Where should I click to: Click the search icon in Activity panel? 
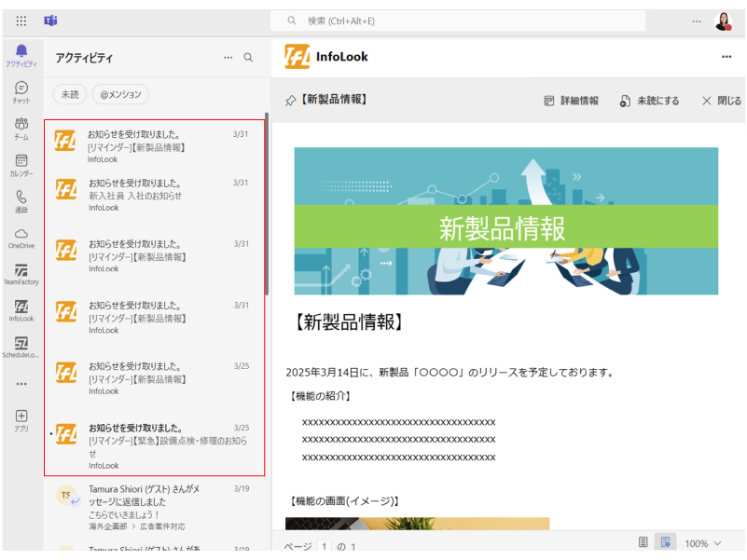point(248,58)
